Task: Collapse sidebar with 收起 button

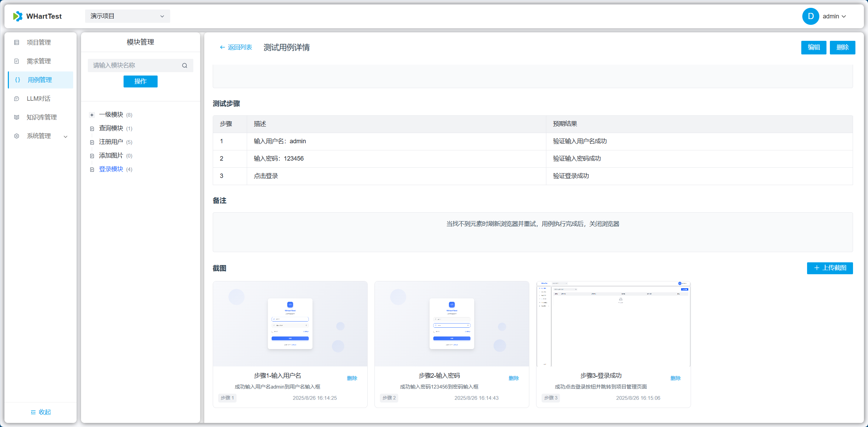Action: pyautogui.click(x=41, y=412)
